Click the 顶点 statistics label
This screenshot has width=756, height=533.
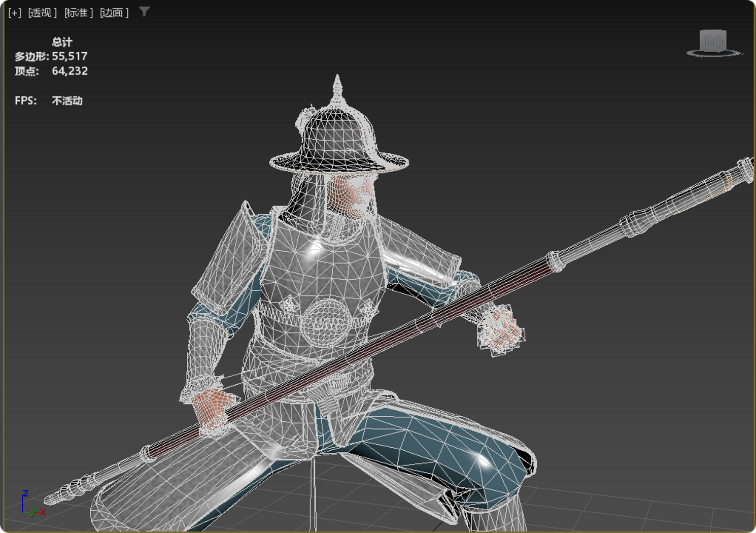pyautogui.click(x=26, y=71)
